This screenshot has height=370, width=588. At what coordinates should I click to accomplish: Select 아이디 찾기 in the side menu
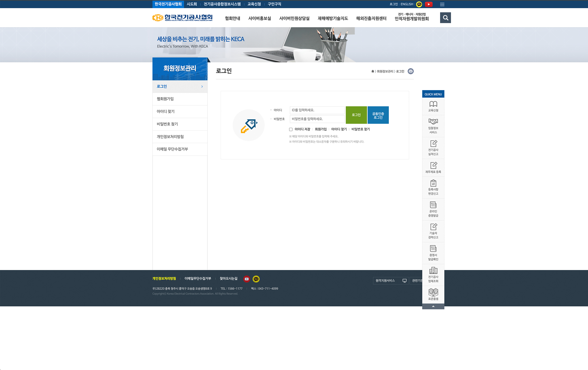point(180,112)
